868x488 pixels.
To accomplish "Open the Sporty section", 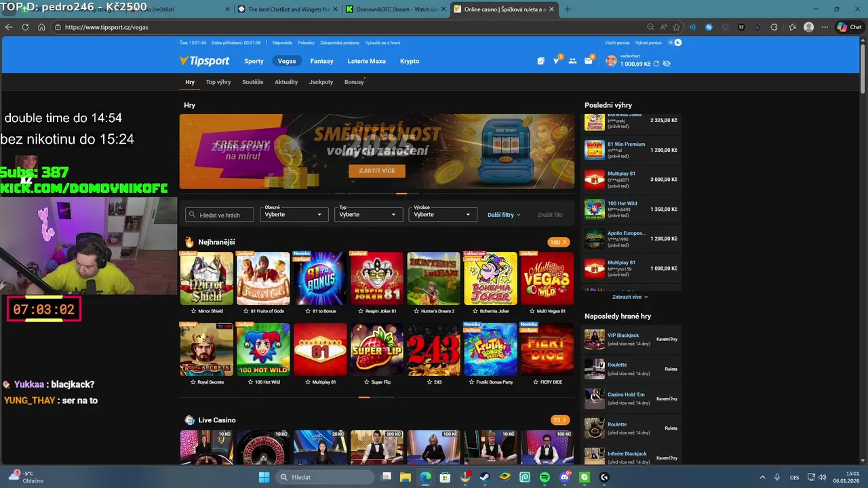I will 254,61.
